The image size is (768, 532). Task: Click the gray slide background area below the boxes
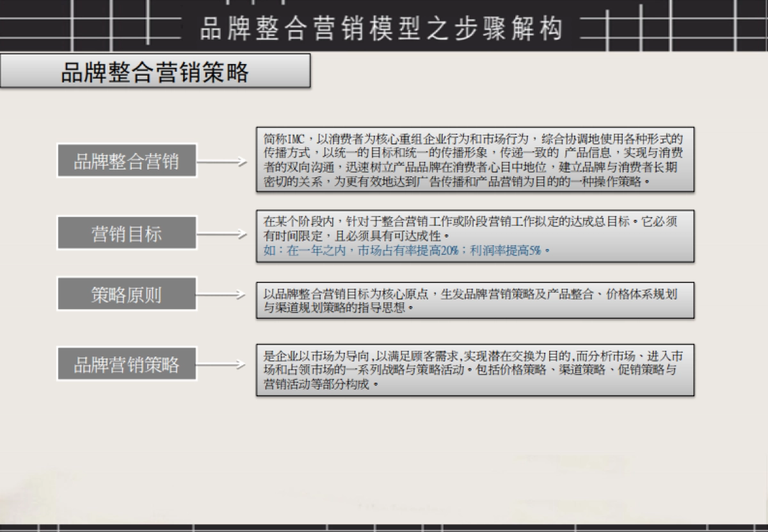point(384,461)
